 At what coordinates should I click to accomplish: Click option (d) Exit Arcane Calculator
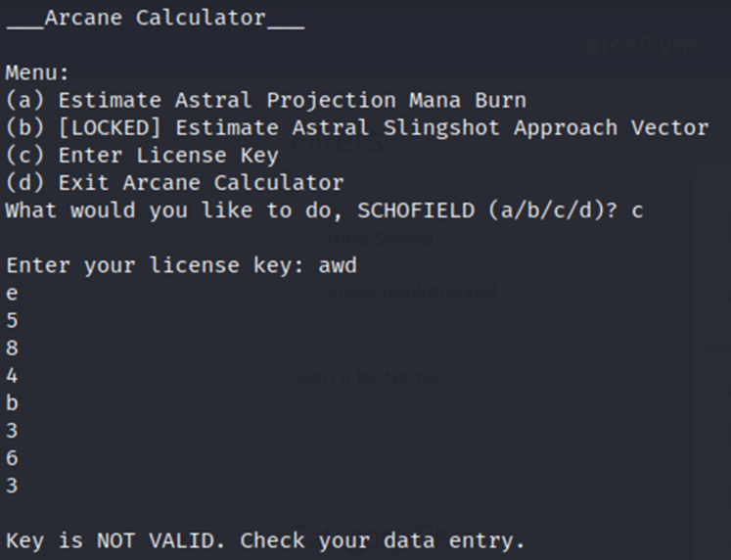[x=174, y=182]
